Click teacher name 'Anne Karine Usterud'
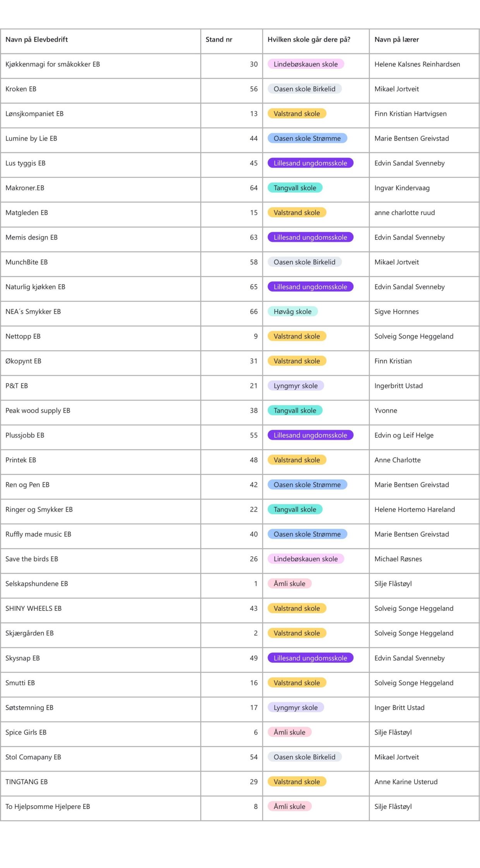 pyautogui.click(x=406, y=782)
